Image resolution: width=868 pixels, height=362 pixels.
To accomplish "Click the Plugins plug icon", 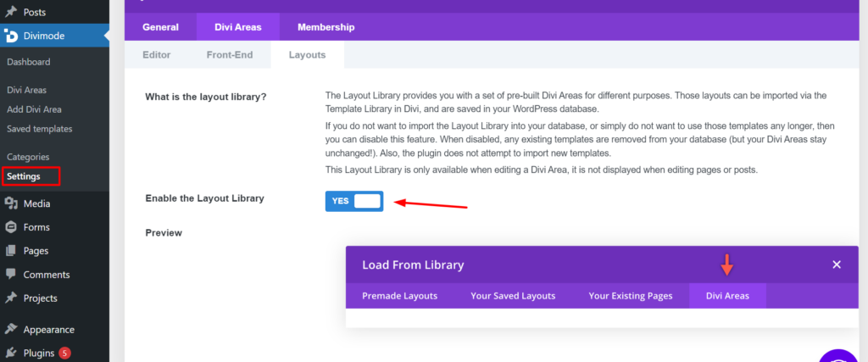I will pyautogui.click(x=10, y=353).
